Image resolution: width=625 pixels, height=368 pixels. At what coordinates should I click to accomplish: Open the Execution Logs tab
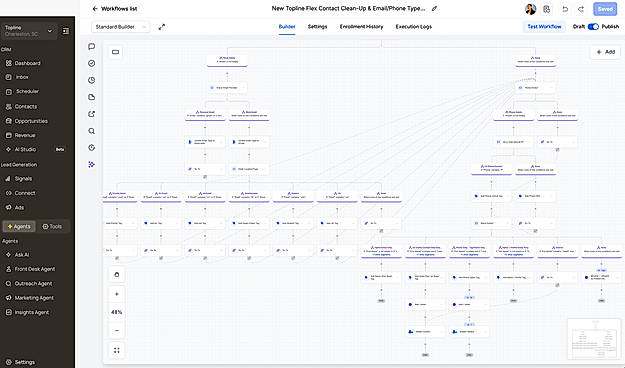pos(414,27)
